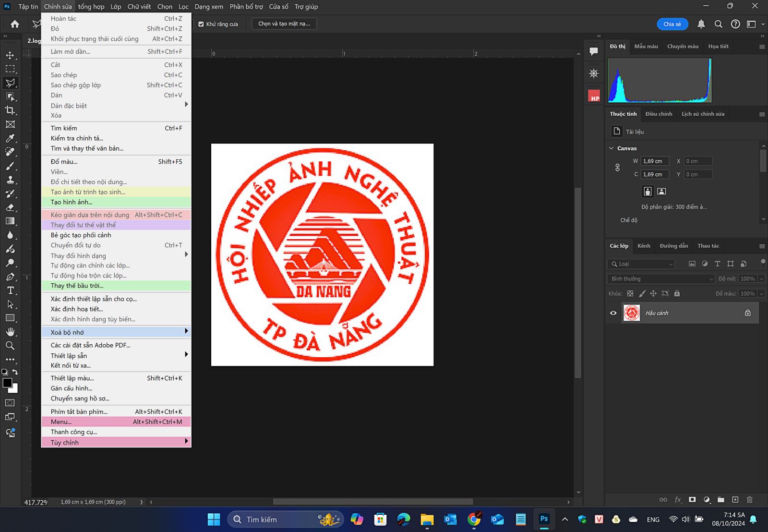
Task: Toggle lock all padlock icon
Action: (x=677, y=293)
